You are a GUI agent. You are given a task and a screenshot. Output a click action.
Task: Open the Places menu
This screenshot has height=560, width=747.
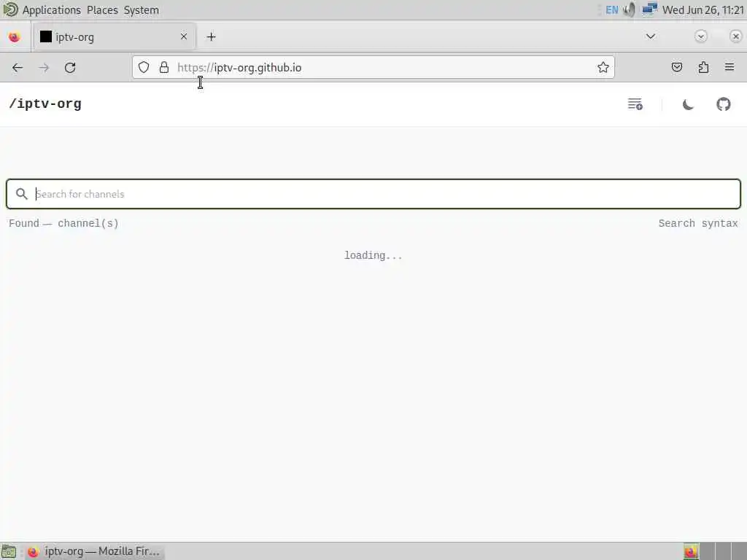pos(102,10)
